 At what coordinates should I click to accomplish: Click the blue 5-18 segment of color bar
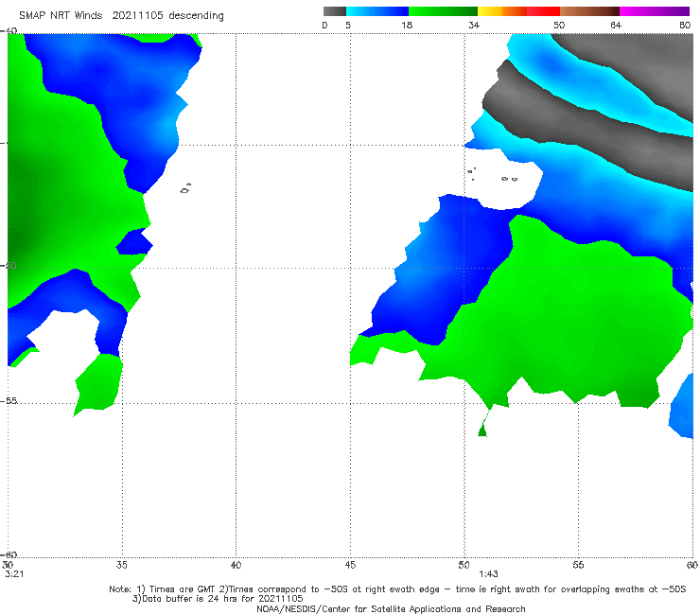click(x=377, y=11)
